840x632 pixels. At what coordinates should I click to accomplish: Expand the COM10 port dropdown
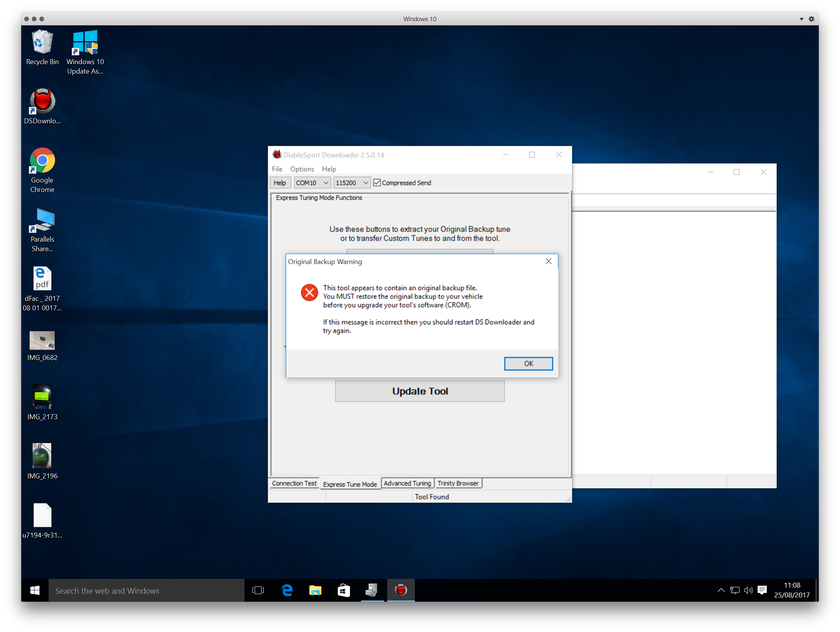pyautogui.click(x=312, y=182)
